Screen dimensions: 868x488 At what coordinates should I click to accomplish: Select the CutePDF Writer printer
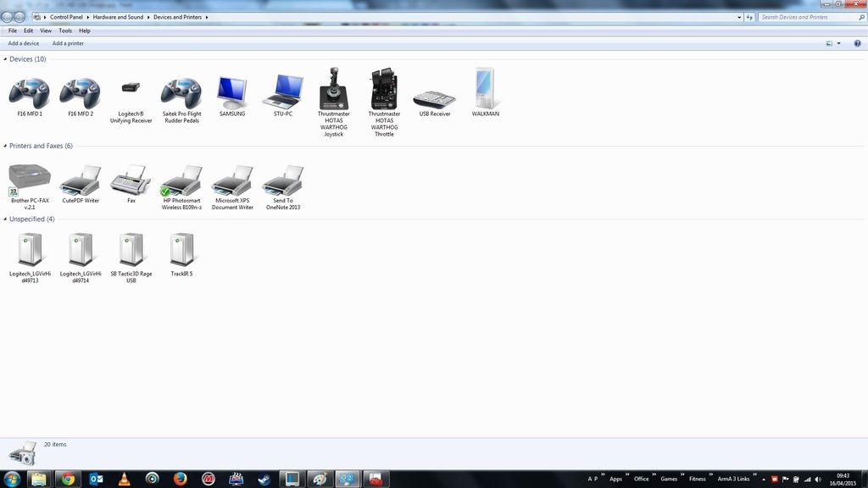click(x=81, y=184)
